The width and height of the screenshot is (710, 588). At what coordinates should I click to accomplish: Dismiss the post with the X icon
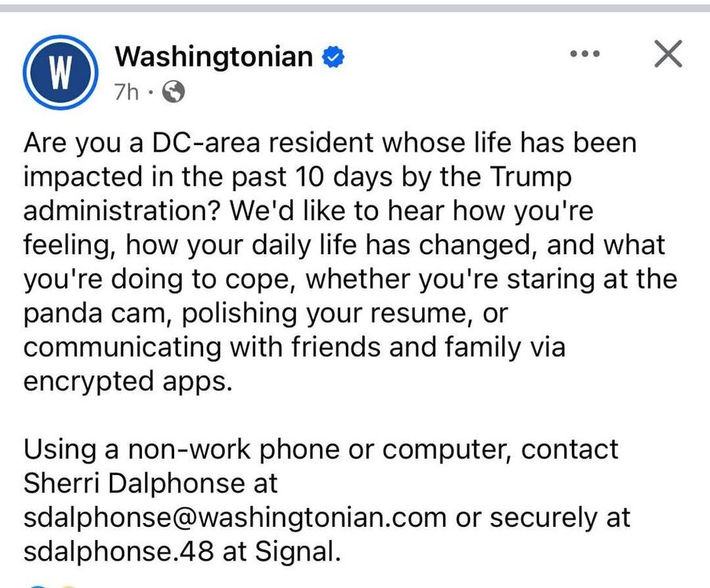click(x=668, y=55)
